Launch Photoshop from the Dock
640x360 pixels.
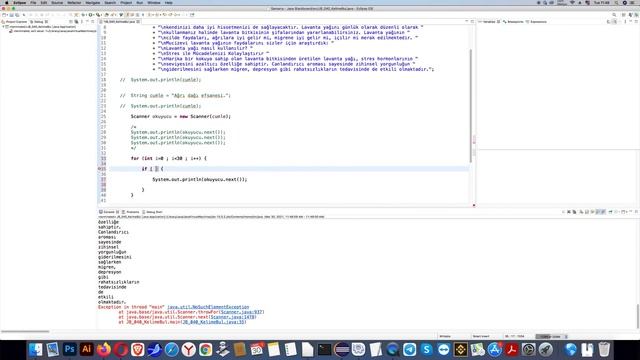click(x=69, y=350)
